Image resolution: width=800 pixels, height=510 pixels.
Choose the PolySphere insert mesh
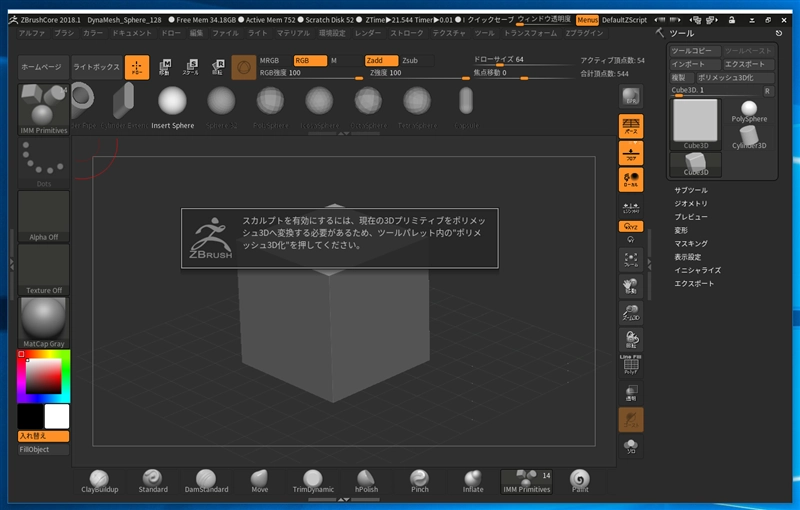(x=270, y=107)
